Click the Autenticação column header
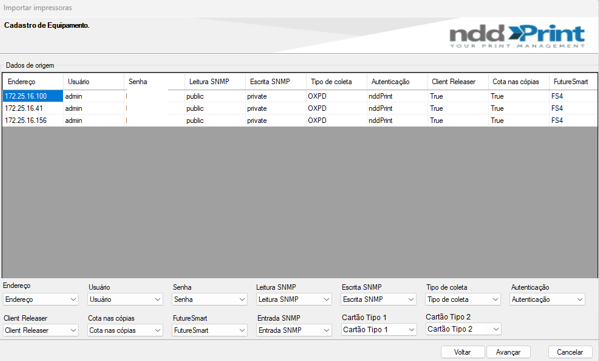Image resolution: width=599 pixels, height=361 pixels. click(x=397, y=82)
